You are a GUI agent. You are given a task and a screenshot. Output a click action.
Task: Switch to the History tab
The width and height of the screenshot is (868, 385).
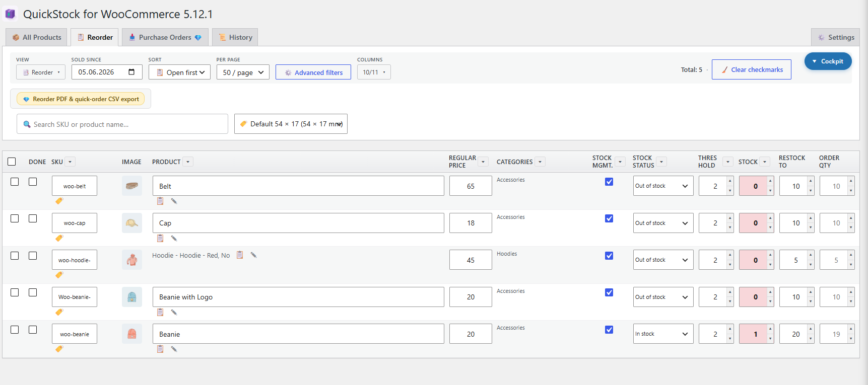point(235,37)
